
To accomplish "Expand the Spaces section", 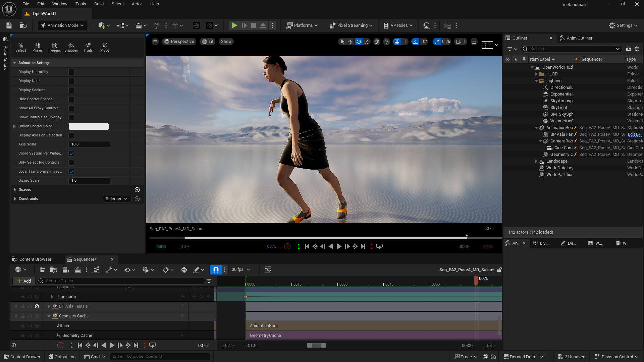I will 15,190.
